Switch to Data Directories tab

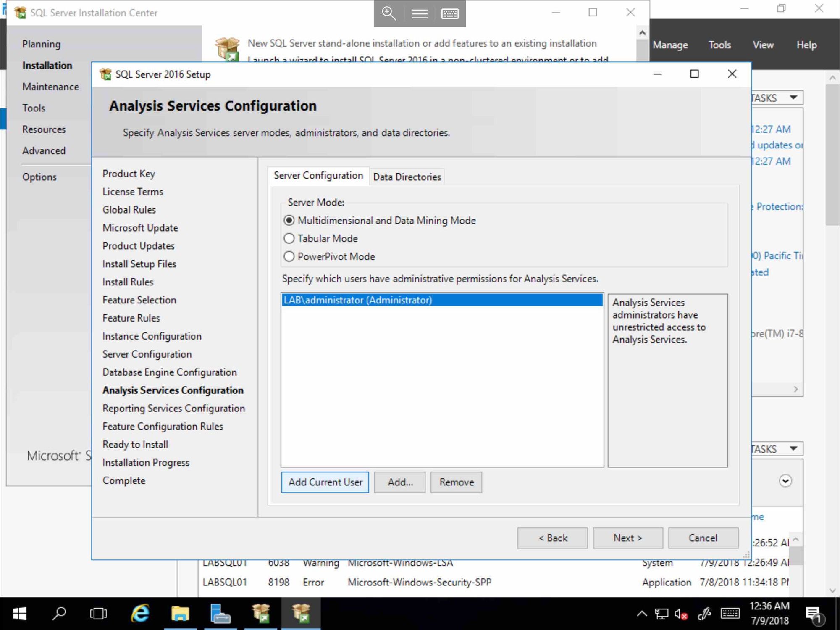(407, 177)
